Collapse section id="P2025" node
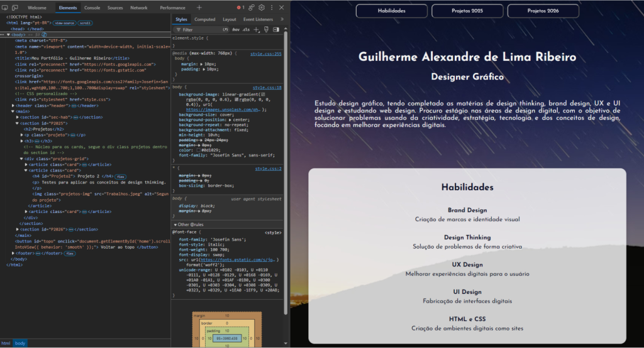644x348 pixels. click(x=17, y=123)
